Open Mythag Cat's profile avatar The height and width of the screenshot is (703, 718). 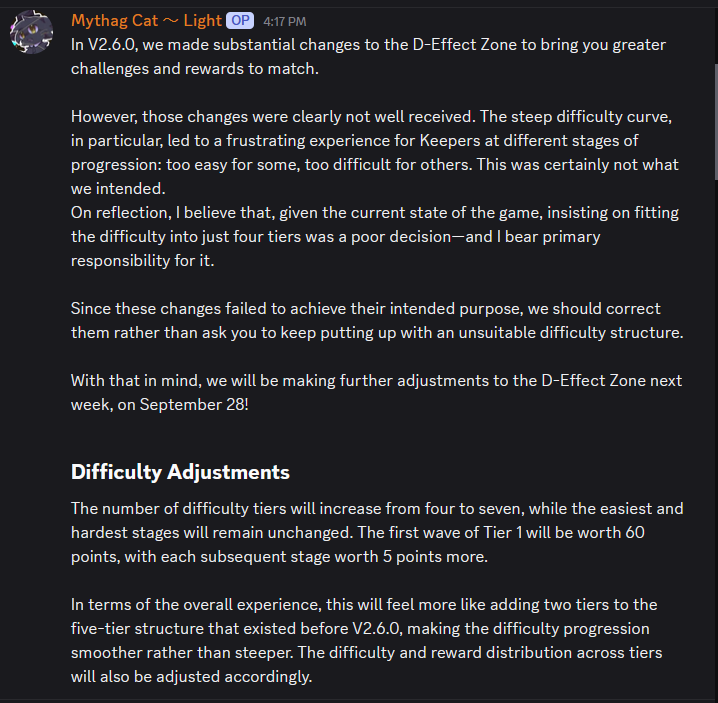point(32,32)
